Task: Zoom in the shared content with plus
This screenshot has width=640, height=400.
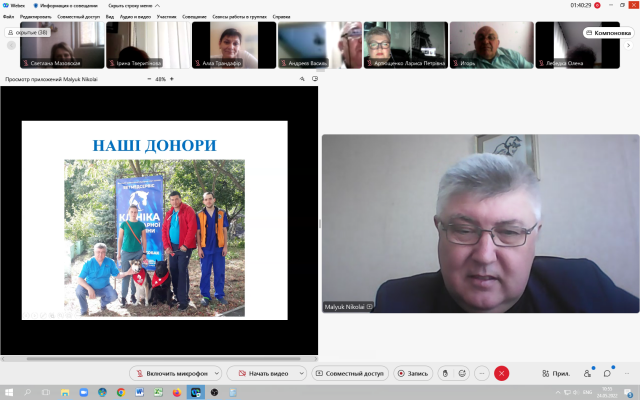Action: click(x=171, y=79)
